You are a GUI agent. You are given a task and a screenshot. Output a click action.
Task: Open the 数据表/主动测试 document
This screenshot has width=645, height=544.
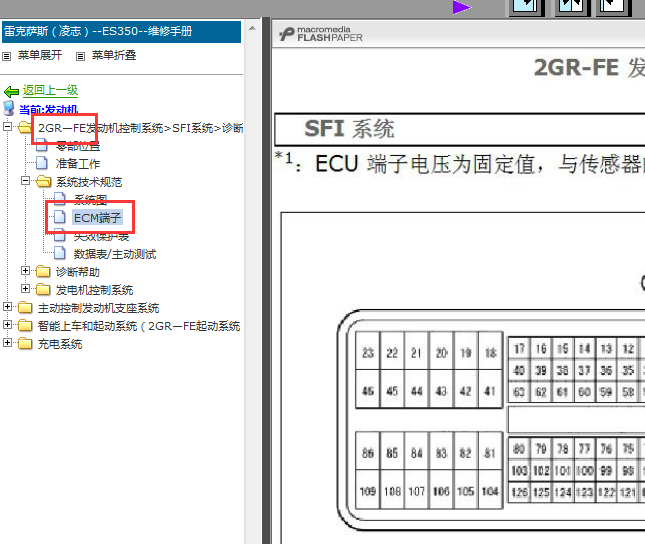point(115,254)
